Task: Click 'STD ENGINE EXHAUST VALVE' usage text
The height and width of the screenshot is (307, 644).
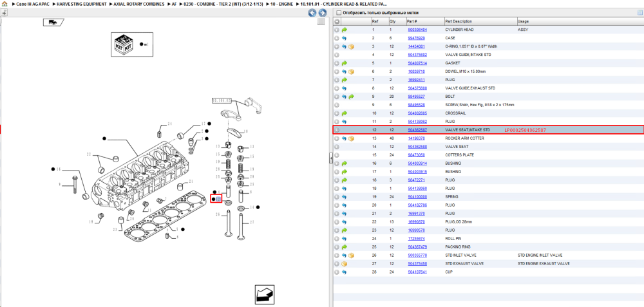Action: point(544,263)
